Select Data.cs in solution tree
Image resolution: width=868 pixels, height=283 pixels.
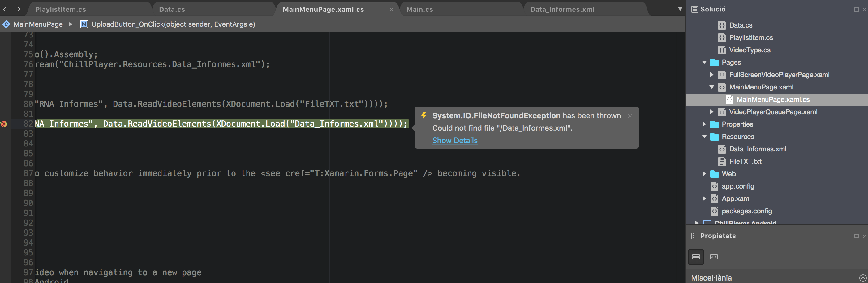[x=741, y=25]
